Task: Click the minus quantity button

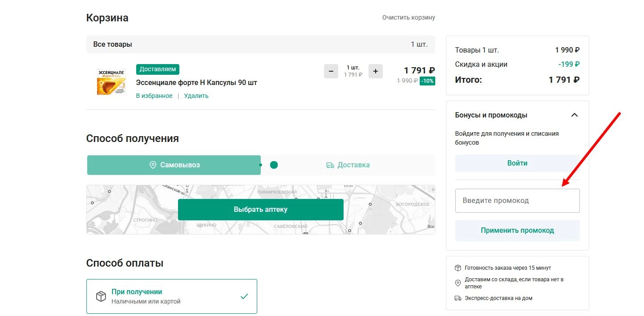Action: (x=331, y=71)
